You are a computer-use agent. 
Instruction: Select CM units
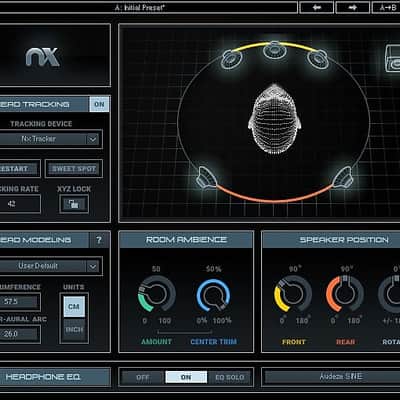[74, 306]
